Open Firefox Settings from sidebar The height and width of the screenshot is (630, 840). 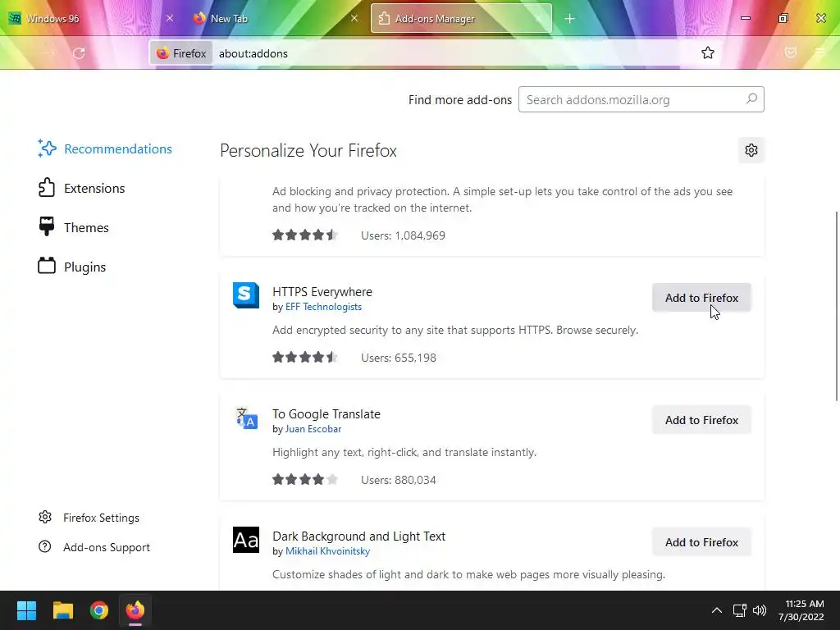[89, 518]
